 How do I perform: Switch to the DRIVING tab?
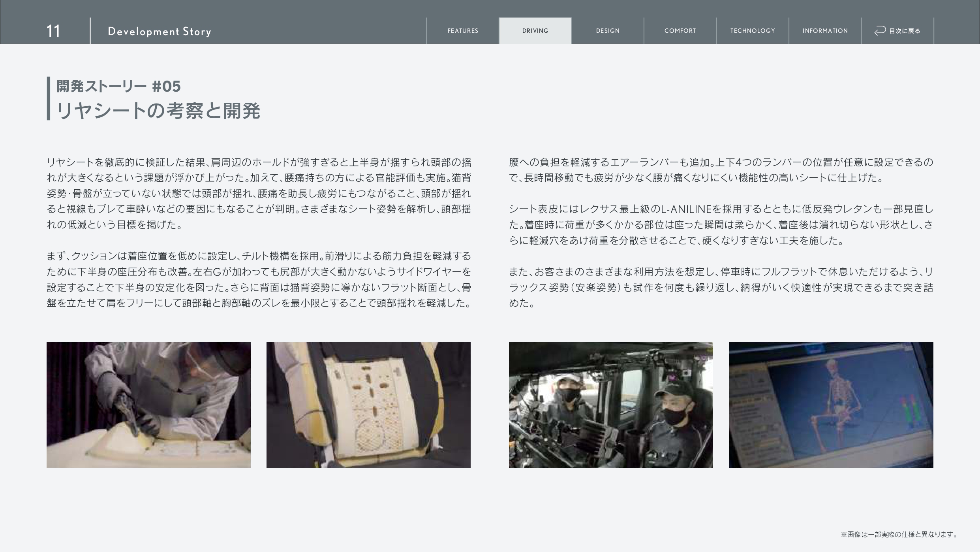point(535,31)
